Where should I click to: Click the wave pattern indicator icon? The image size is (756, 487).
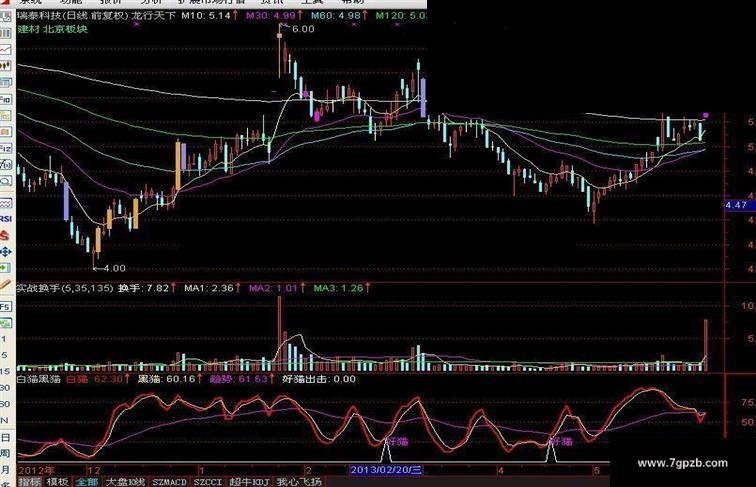click(6, 203)
